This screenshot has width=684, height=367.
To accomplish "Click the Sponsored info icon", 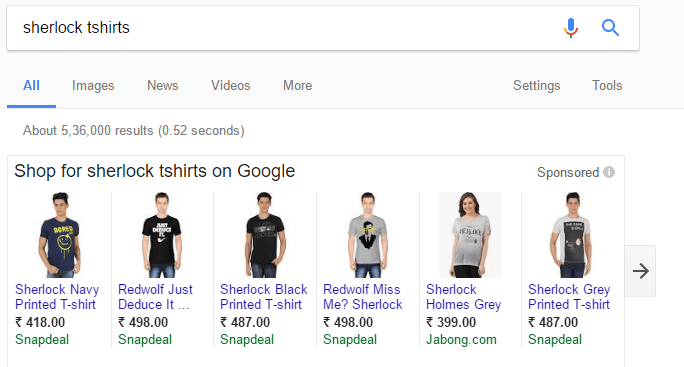I will tap(609, 172).
